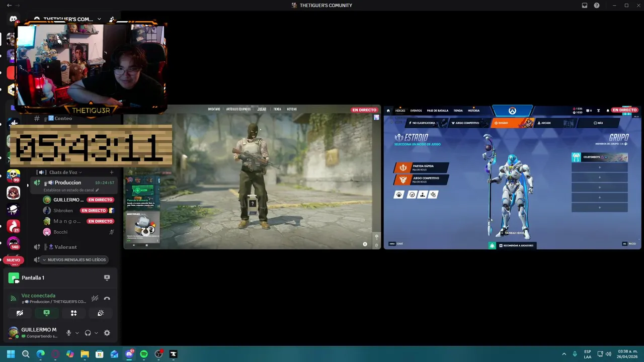
Task: Open Discord help icon in title bar
Action: (597, 6)
